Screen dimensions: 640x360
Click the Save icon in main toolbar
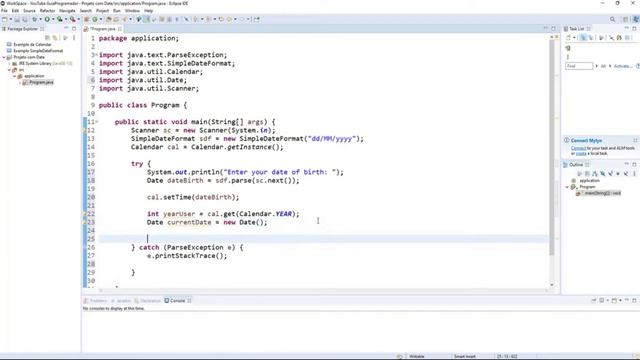click(17, 19)
